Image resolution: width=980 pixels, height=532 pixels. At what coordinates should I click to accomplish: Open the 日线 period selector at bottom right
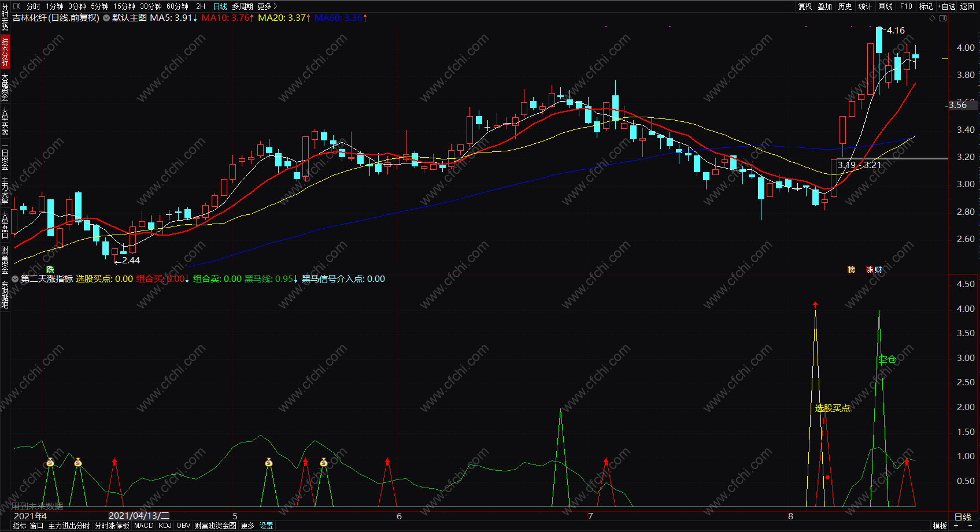tap(963, 517)
